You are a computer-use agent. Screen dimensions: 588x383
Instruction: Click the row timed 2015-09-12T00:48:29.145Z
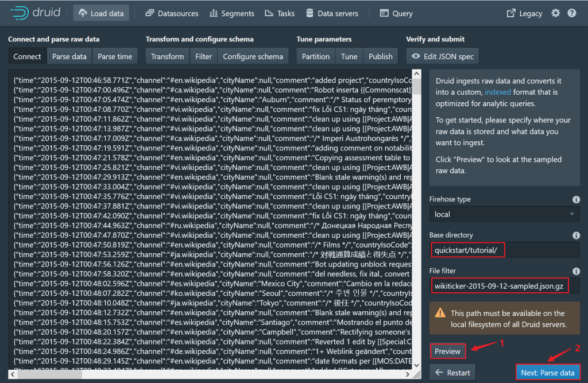click(212, 361)
